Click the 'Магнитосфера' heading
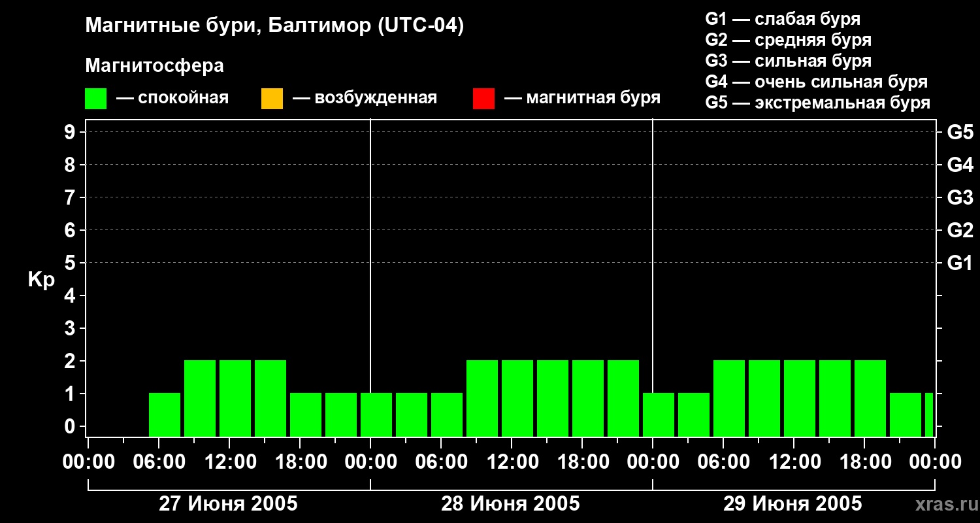Screen dimensions: 980x523 [154, 66]
